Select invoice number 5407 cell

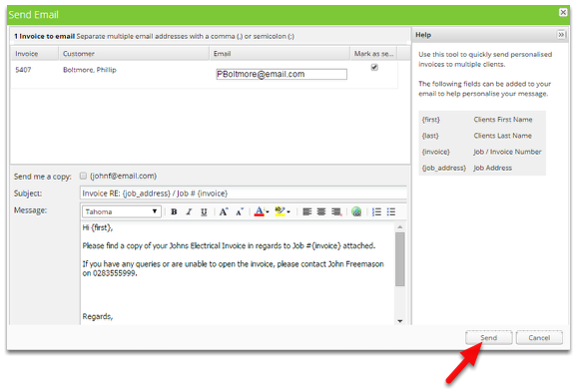coord(23,70)
